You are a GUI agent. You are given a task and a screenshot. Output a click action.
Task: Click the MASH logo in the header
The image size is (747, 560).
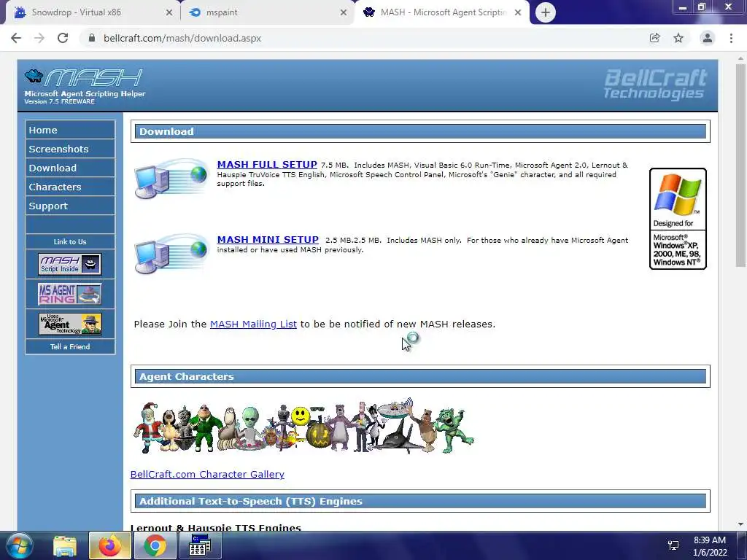click(85, 86)
